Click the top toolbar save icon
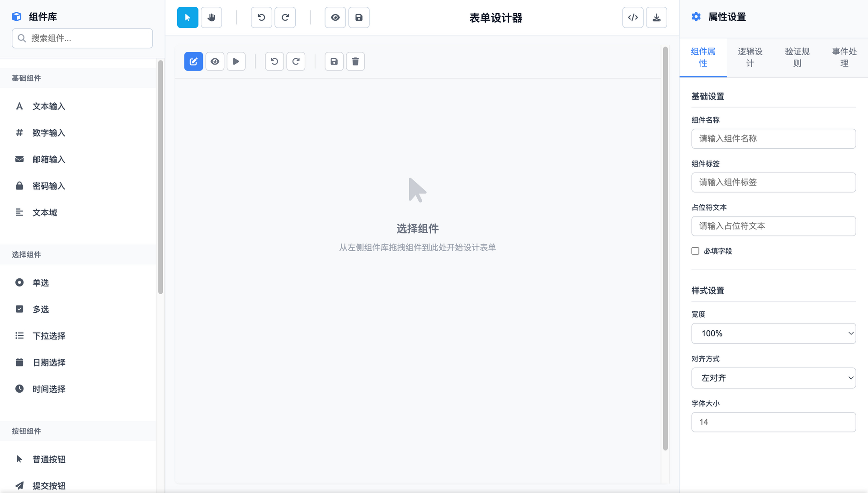The height and width of the screenshot is (493, 868). pyautogui.click(x=359, y=18)
